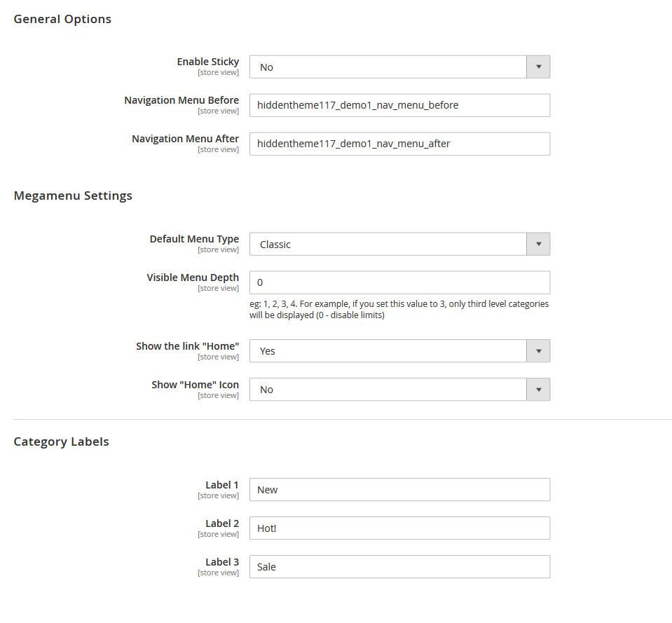Select the Visible Menu Depth input
Image resolution: width=672 pixels, height=623 pixels.
click(399, 282)
